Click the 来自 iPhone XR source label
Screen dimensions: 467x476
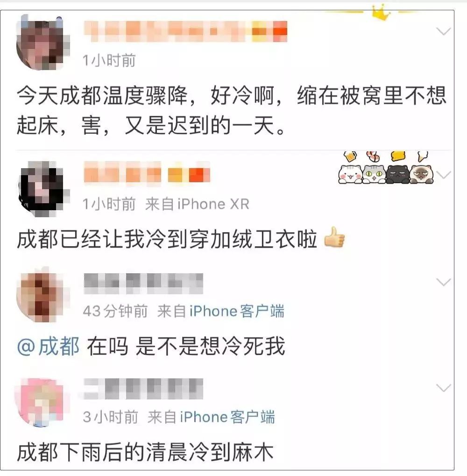pos(197,204)
